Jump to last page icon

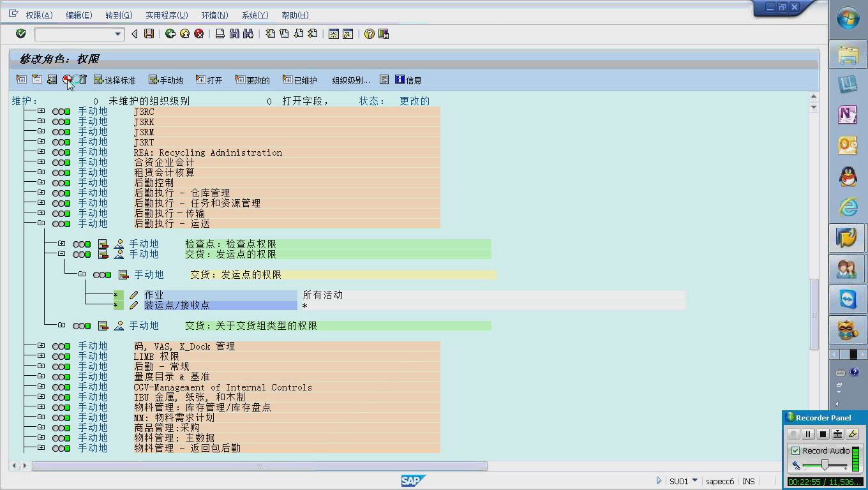point(312,34)
